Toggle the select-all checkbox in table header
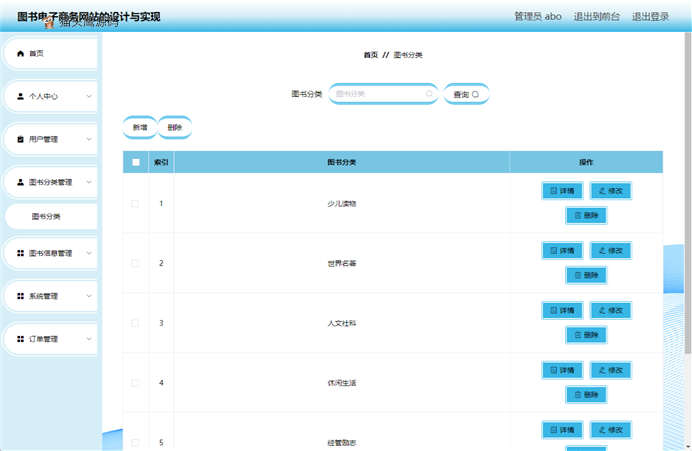The height and width of the screenshot is (451, 692). (136, 162)
